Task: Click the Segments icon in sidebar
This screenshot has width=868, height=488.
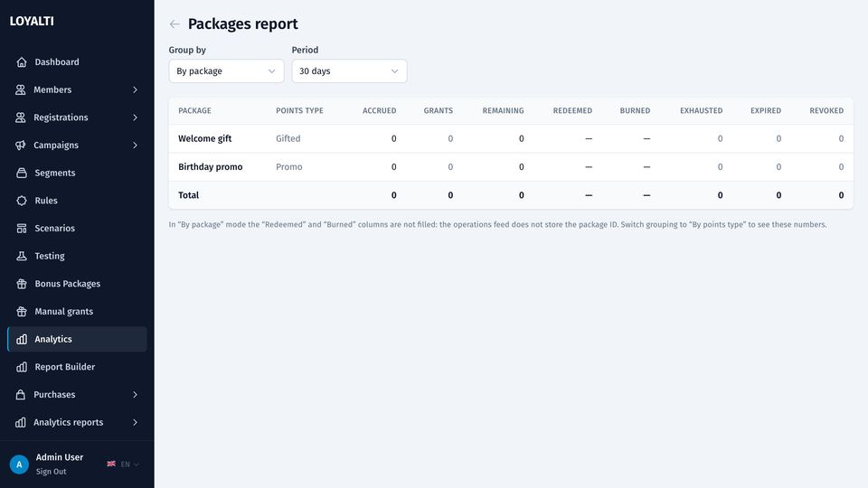Action: pos(22,173)
